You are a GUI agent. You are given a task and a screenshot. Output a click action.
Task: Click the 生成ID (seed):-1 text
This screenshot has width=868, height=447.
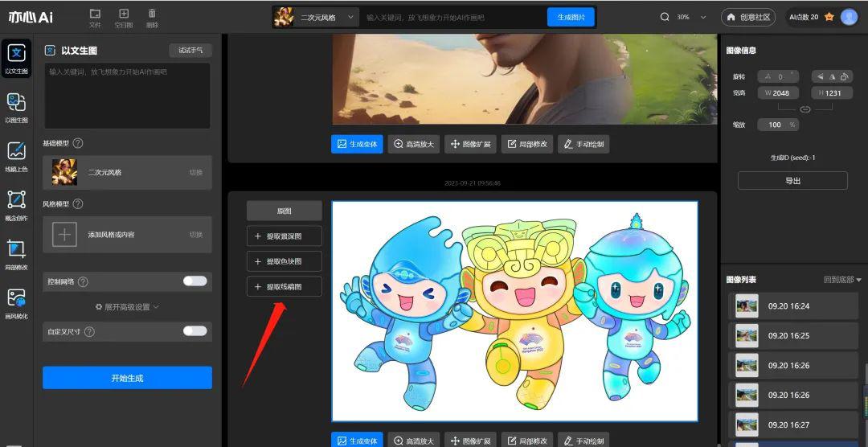point(792,158)
